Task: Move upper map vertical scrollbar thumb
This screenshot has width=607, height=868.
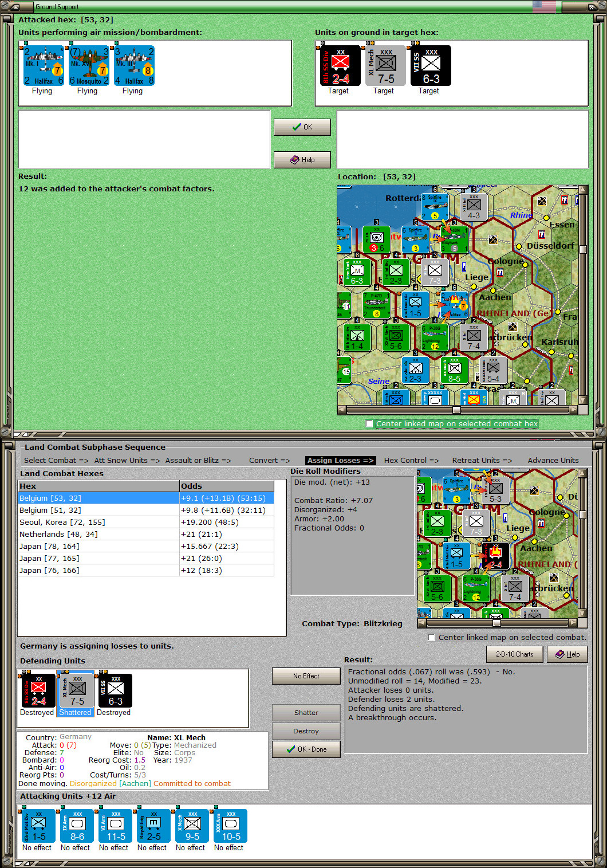Action: pyautogui.click(x=583, y=249)
